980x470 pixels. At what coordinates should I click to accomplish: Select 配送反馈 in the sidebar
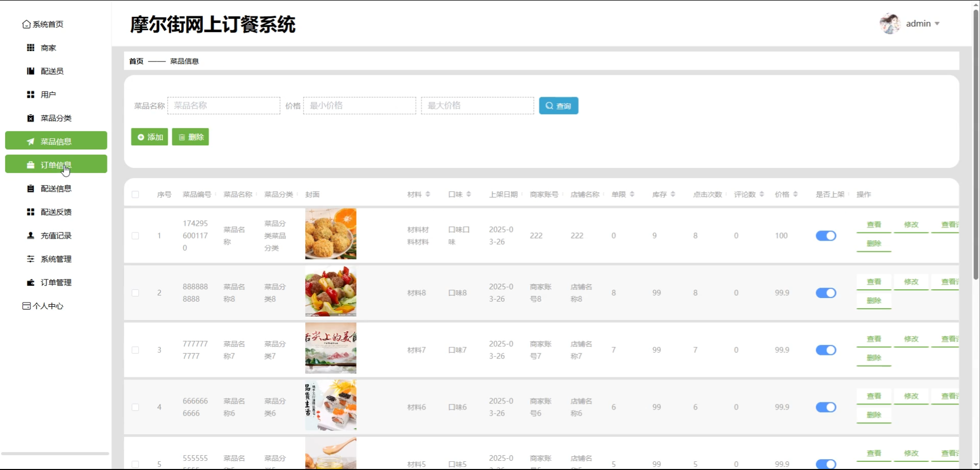[x=55, y=211]
